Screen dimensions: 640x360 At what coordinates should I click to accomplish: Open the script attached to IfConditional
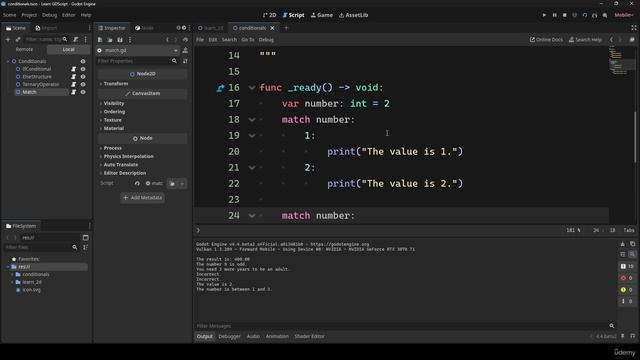tap(73, 69)
